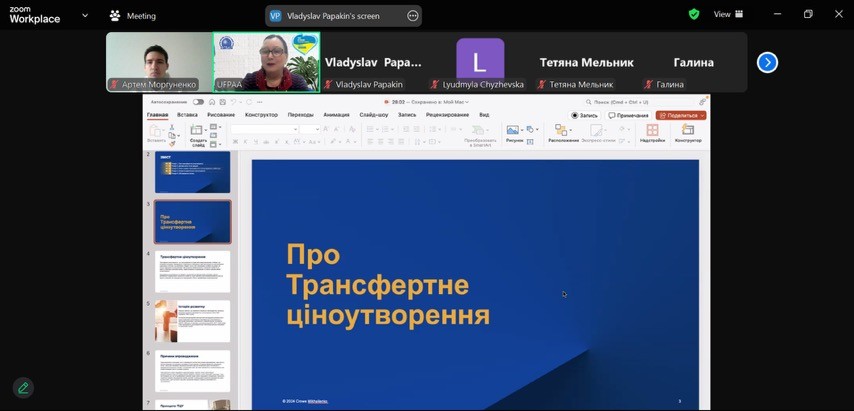
Task: Click the Надстройки add-ins icon
Action: point(652,130)
